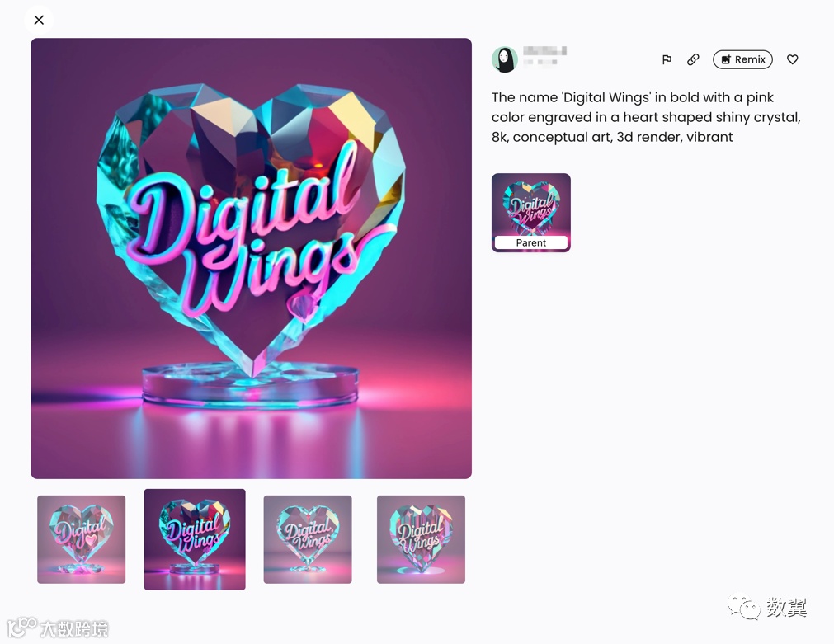Click the flag report icon
834x644 pixels.
(x=667, y=59)
